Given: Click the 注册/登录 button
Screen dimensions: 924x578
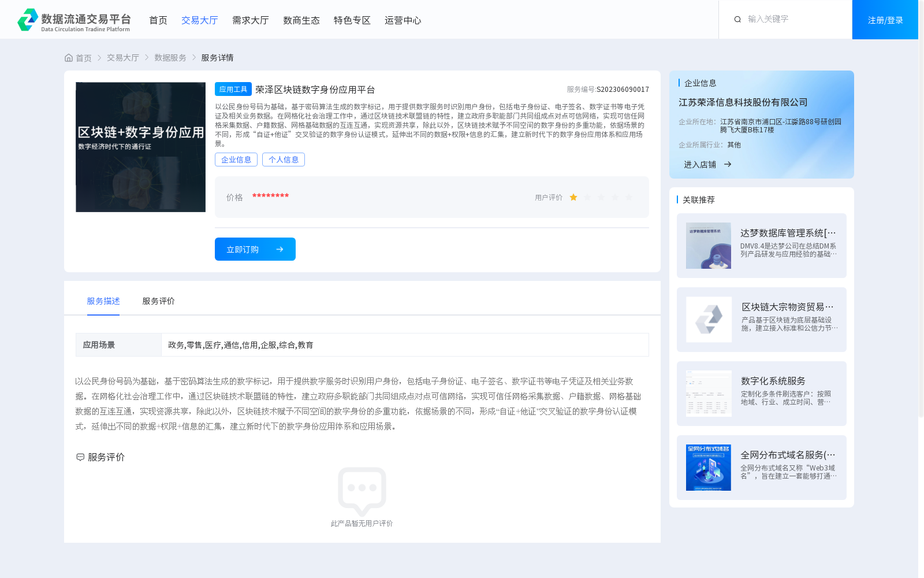Looking at the screenshot, I should (885, 20).
